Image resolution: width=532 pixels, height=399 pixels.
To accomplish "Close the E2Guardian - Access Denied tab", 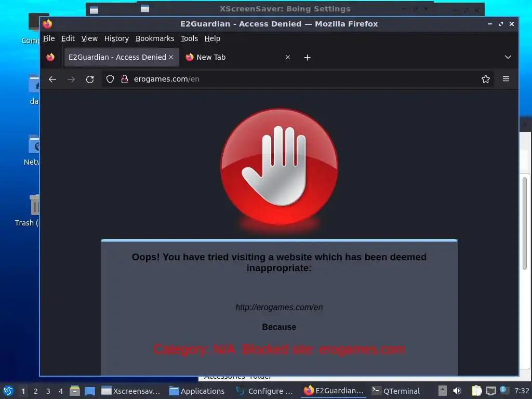I will point(171,57).
